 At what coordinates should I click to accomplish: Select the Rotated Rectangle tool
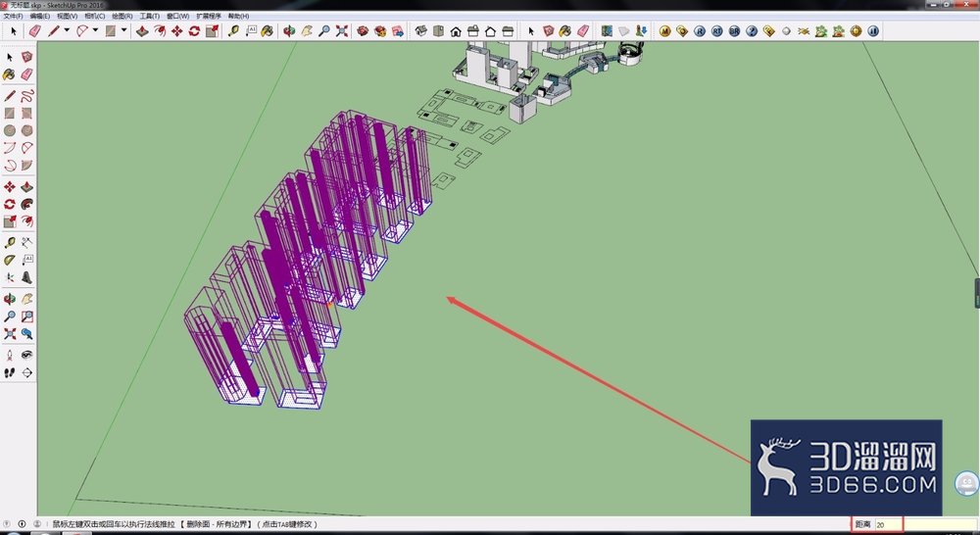click(26, 113)
